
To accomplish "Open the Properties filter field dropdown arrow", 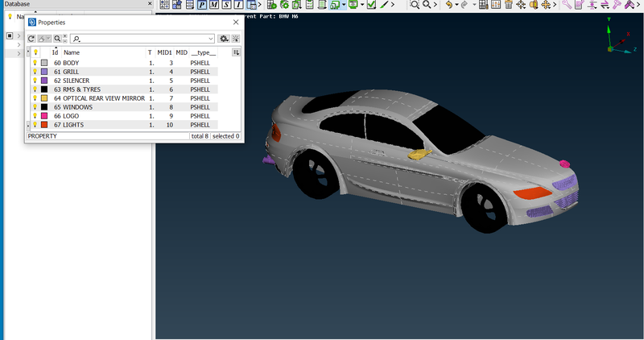I will (x=211, y=39).
